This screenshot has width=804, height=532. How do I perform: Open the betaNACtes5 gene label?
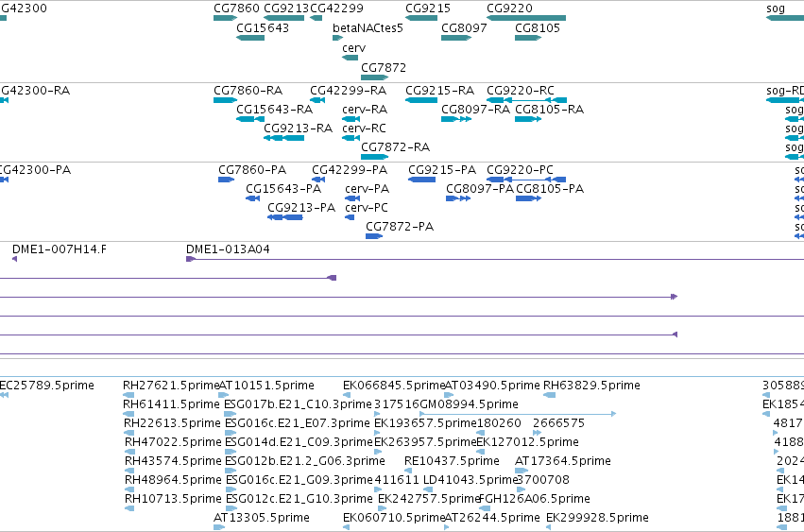(x=368, y=28)
